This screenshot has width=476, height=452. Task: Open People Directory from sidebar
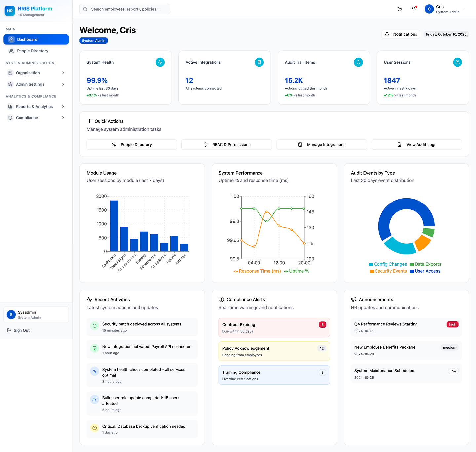(x=32, y=51)
